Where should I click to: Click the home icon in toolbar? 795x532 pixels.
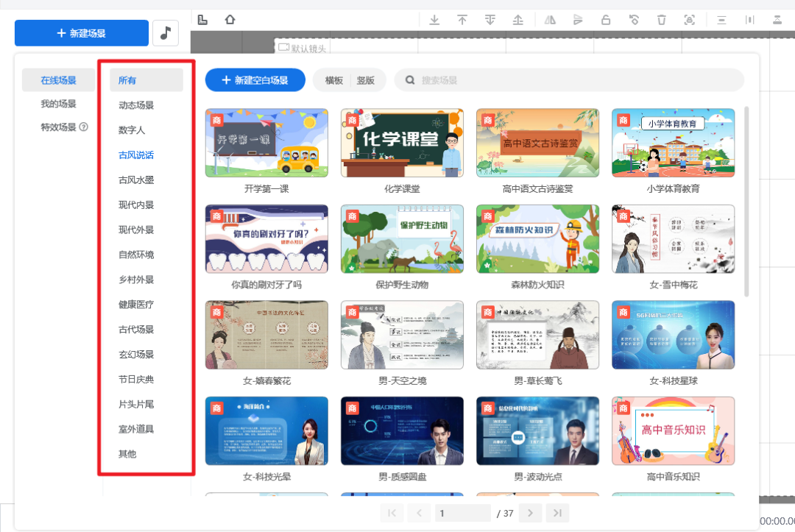(x=230, y=20)
